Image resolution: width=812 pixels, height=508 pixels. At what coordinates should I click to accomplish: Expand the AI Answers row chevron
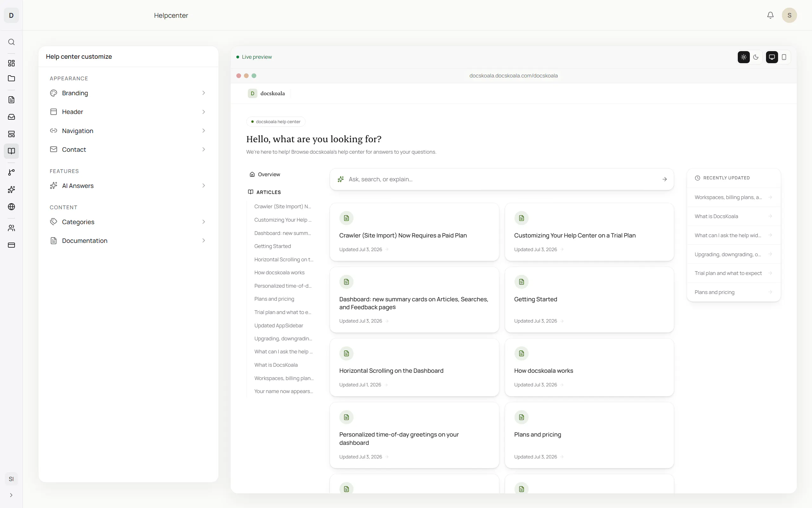tap(203, 186)
